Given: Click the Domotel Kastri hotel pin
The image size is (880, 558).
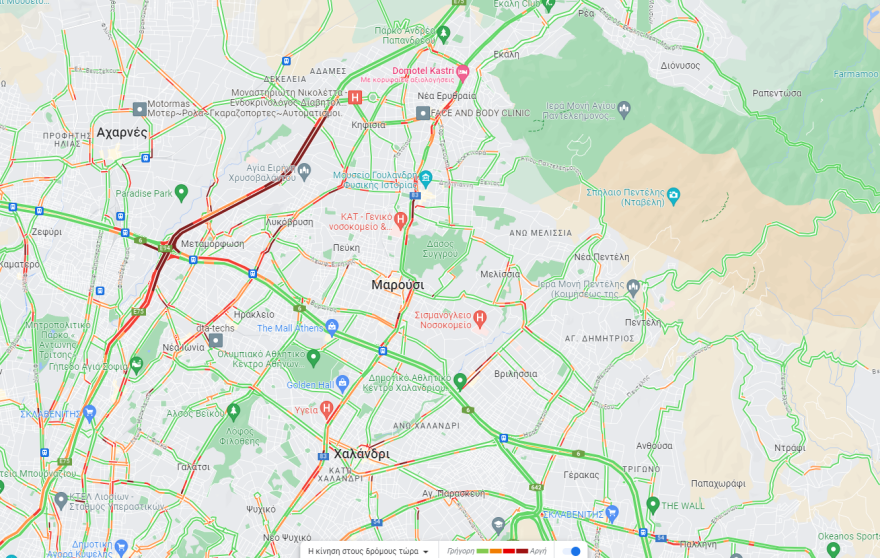Looking at the screenshot, I should coord(462,72).
